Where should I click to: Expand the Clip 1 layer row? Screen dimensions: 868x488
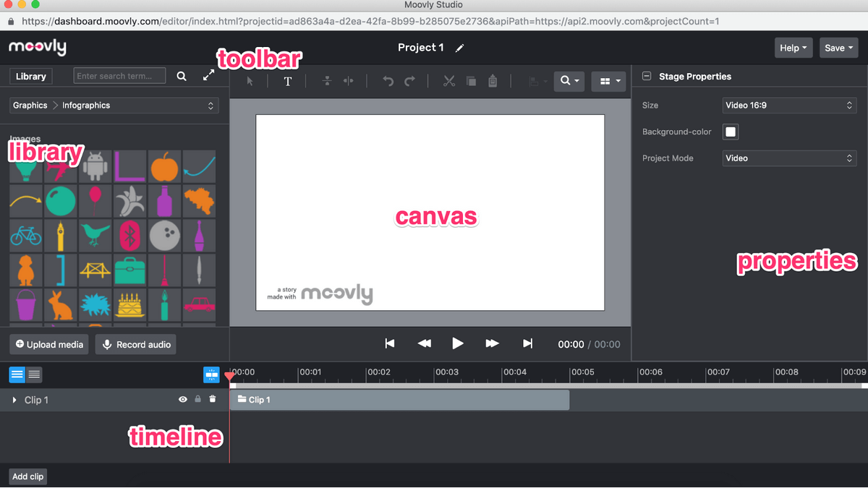point(14,400)
